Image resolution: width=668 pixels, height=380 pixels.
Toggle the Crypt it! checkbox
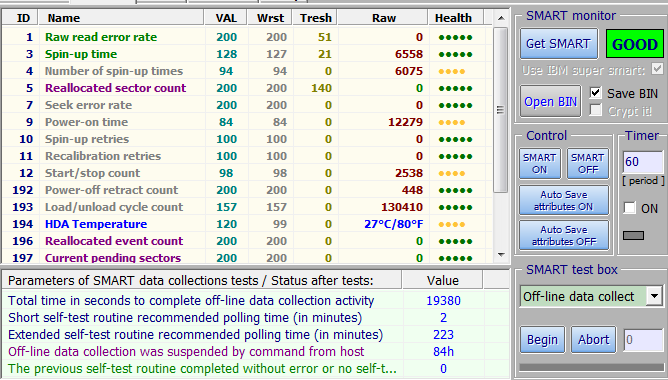coord(596,111)
